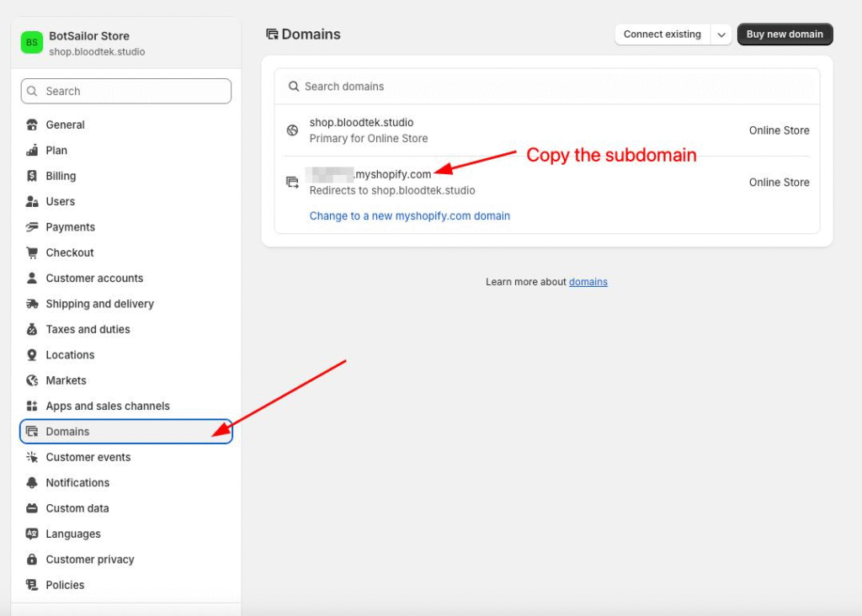The width and height of the screenshot is (862, 616).
Task: Go to Policies settings
Action: [x=126, y=585]
